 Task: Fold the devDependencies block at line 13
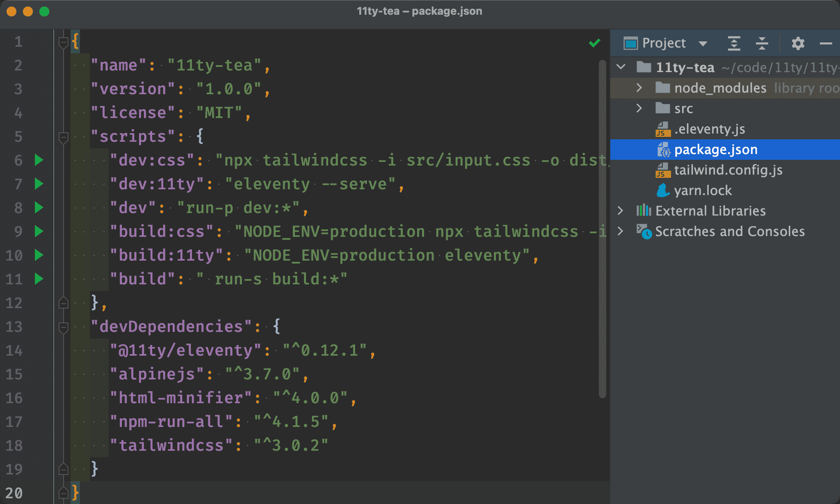[63, 327]
